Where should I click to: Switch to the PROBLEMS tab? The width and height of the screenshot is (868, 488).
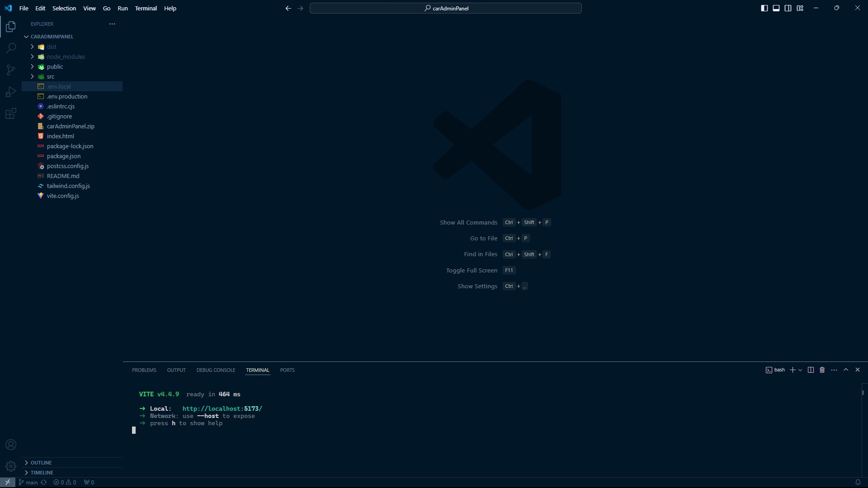pyautogui.click(x=144, y=370)
